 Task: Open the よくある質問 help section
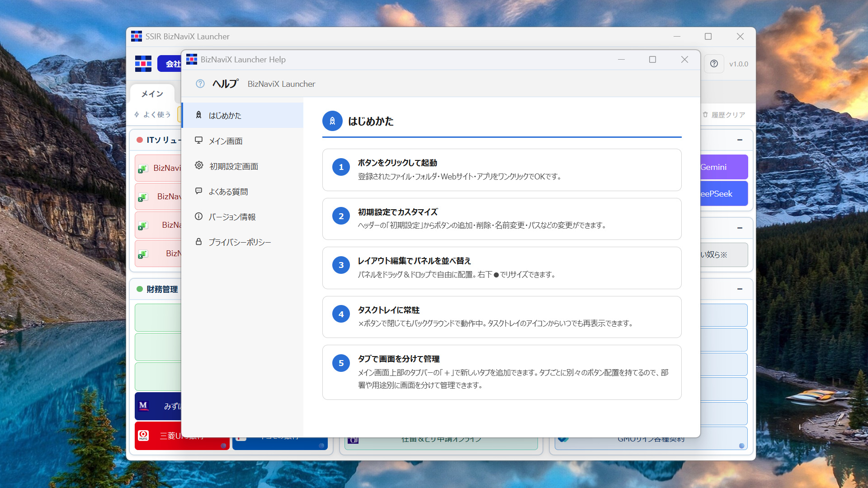pos(242,191)
